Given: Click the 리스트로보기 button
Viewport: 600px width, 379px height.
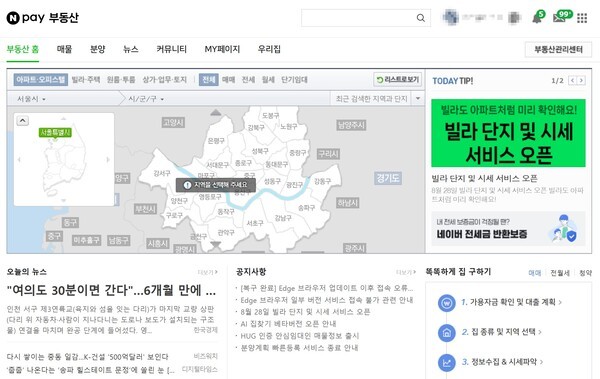Looking at the screenshot, I should click(x=398, y=80).
